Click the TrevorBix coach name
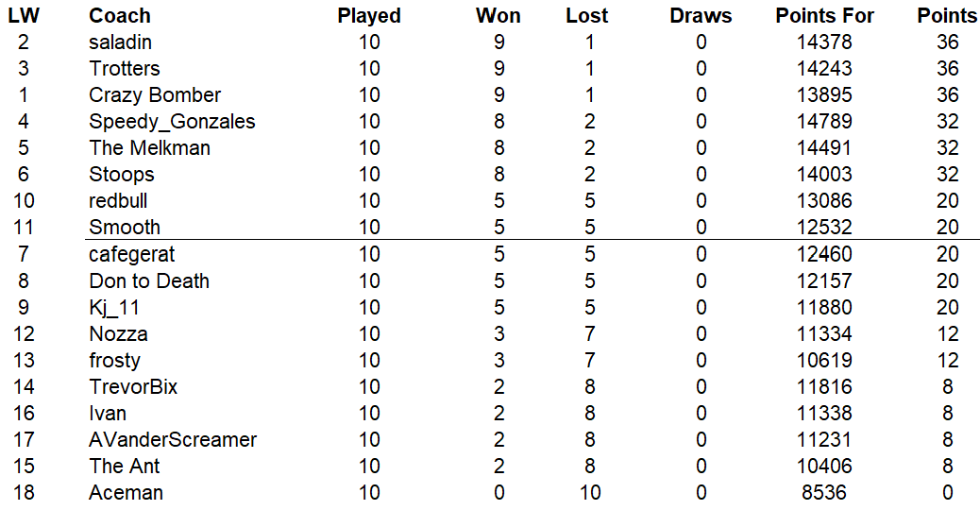This screenshot has width=980, height=510. [133, 387]
